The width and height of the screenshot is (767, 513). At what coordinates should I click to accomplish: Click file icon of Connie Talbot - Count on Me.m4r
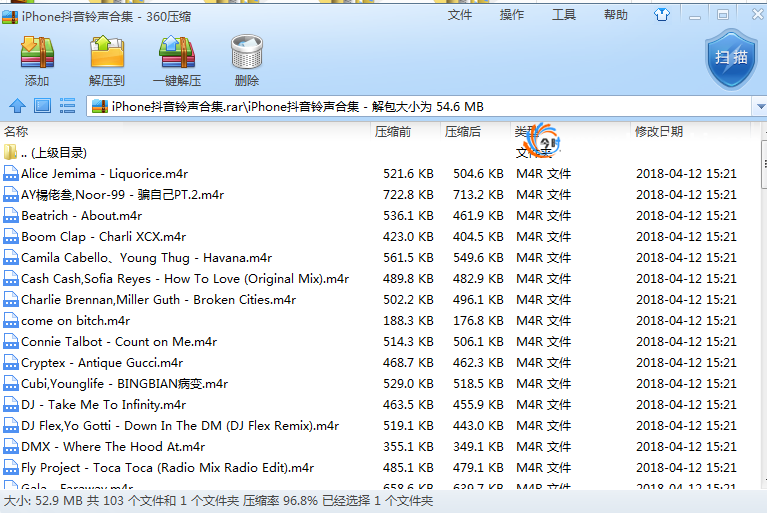coord(11,341)
